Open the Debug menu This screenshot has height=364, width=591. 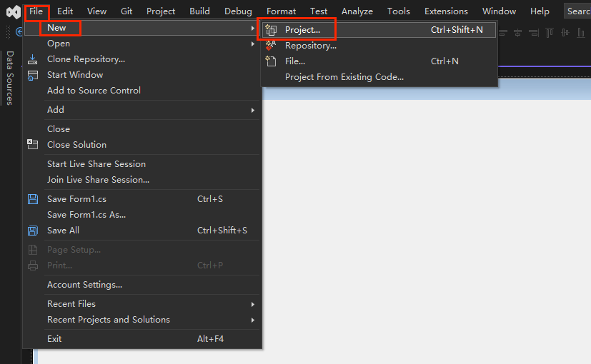click(238, 11)
